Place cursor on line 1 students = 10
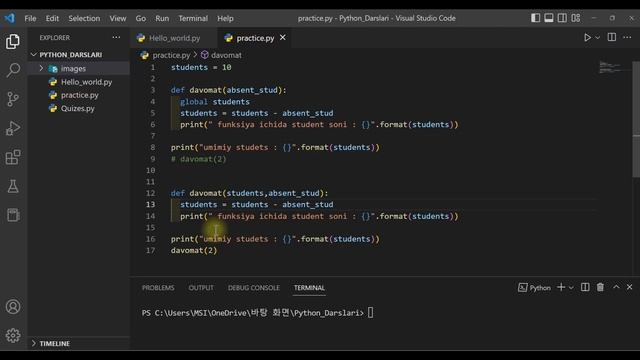 201,67
